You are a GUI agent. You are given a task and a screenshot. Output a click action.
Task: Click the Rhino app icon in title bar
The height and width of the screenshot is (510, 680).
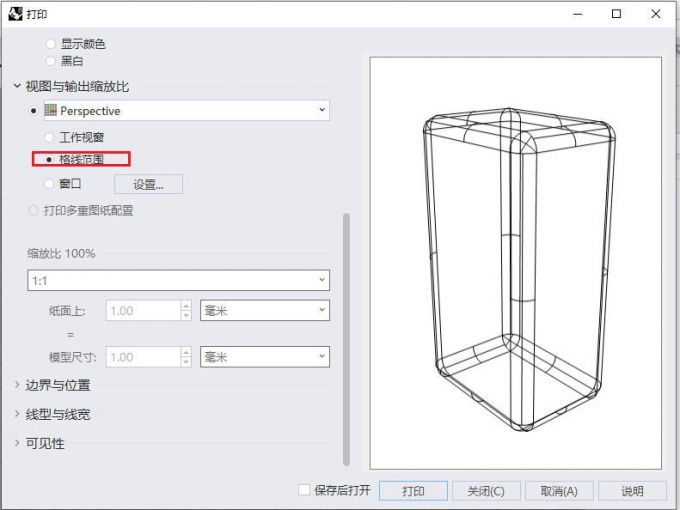coord(14,14)
